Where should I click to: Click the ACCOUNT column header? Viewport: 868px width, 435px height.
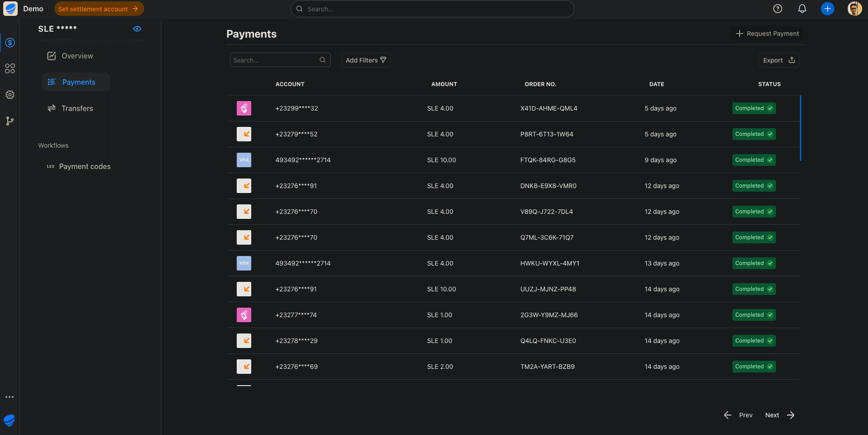pos(290,84)
